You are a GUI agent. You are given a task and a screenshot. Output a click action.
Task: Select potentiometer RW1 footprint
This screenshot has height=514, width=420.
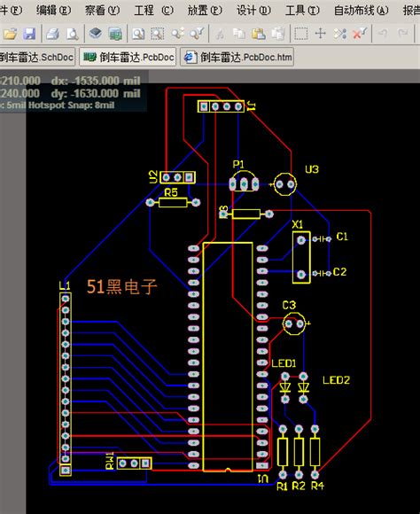134,463
